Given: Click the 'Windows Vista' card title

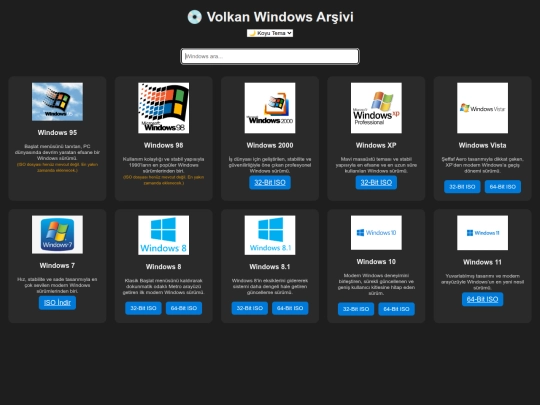Looking at the screenshot, I should point(482,145).
